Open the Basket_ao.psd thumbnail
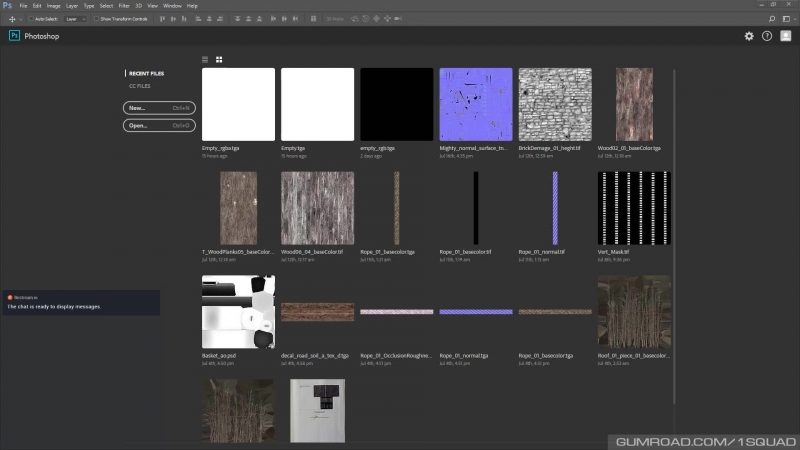The width and height of the screenshot is (800, 450). point(238,312)
